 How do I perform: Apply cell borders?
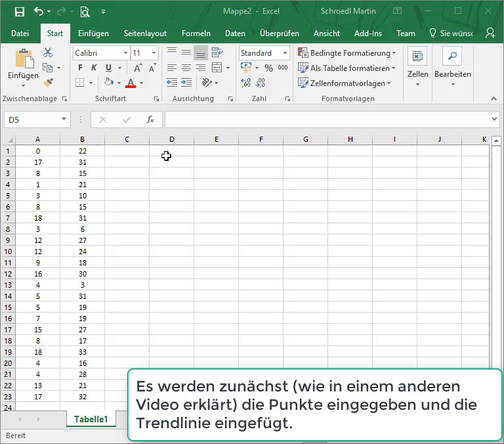pos(79,83)
